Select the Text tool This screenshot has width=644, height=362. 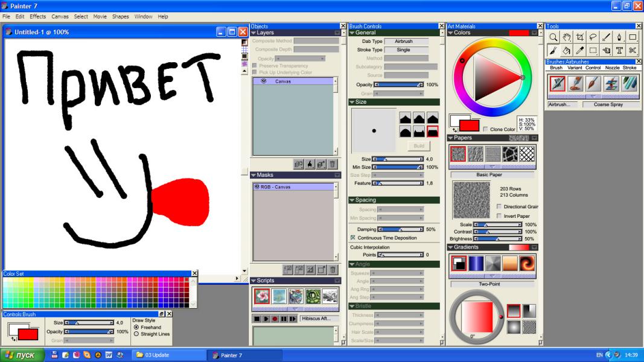[x=619, y=51]
